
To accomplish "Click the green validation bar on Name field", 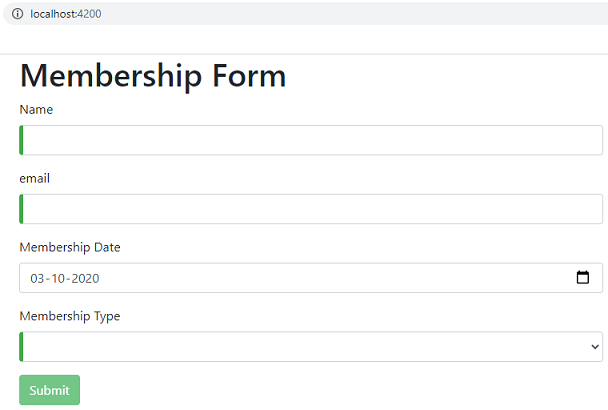I will (x=21, y=140).
